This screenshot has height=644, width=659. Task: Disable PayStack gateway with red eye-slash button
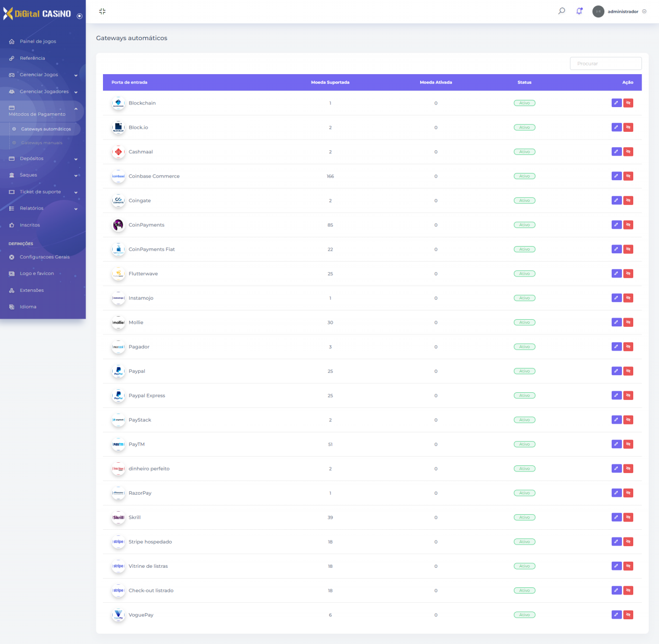coord(628,420)
